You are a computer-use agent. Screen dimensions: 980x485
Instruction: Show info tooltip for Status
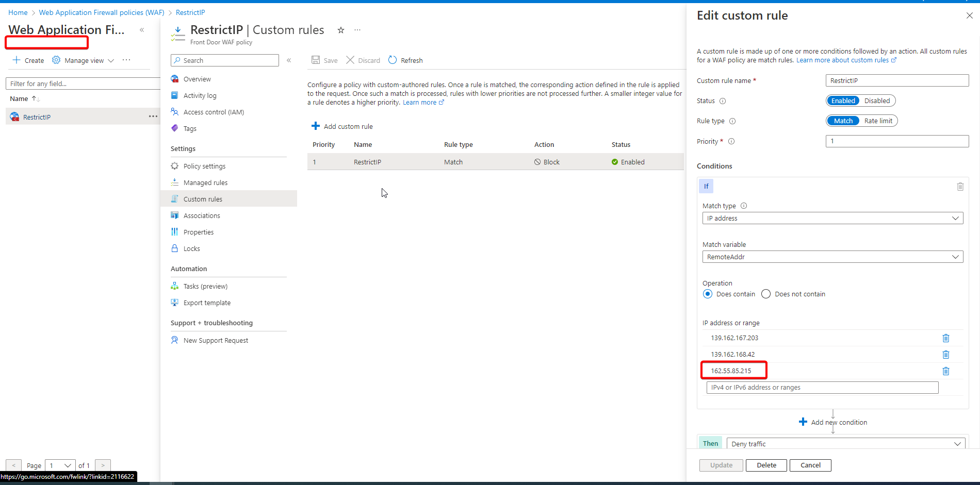tap(723, 101)
